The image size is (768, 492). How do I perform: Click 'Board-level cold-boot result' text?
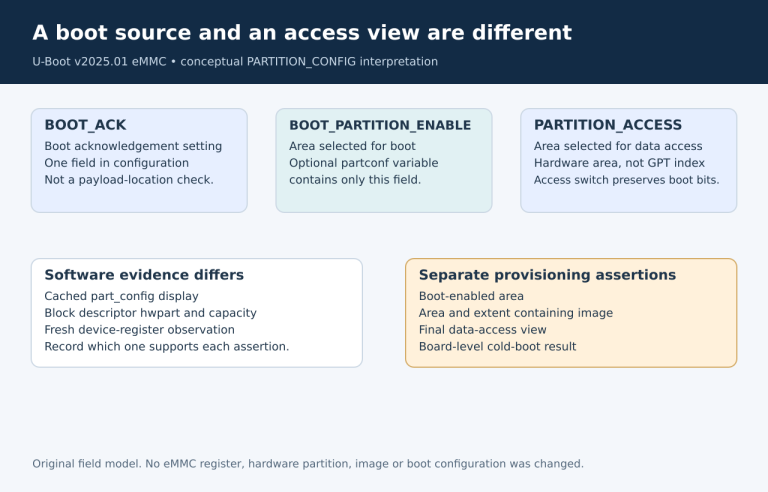point(497,346)
